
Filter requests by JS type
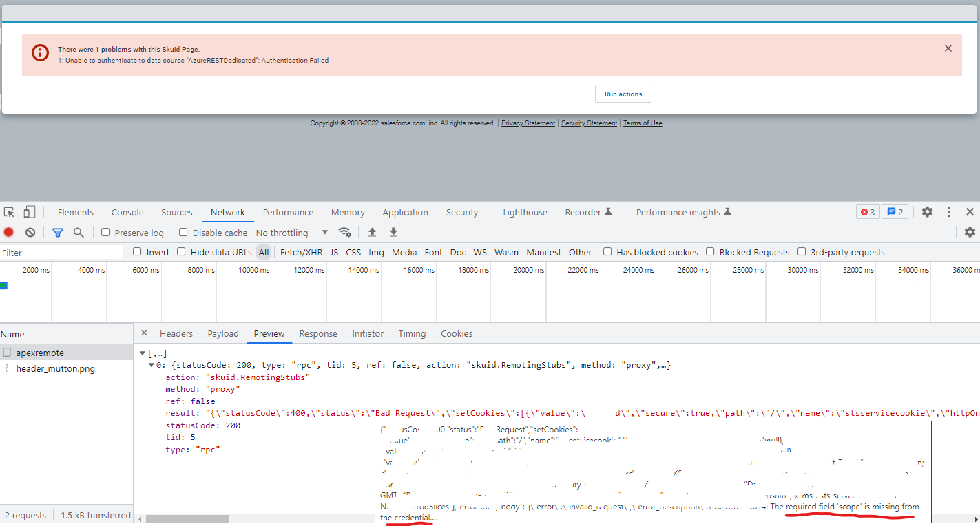click(x=334, y=252)
